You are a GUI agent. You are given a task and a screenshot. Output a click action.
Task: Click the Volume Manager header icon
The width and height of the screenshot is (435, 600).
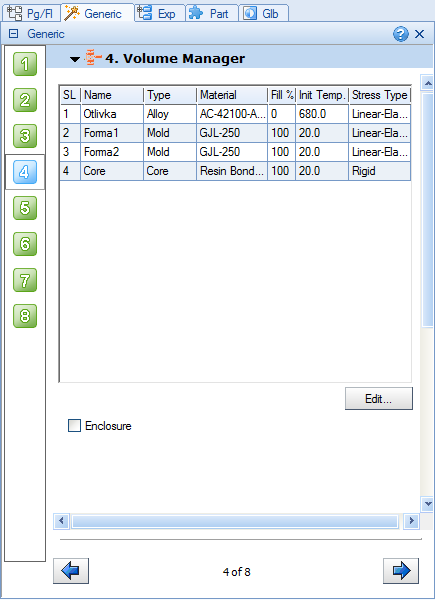(93, 58)
